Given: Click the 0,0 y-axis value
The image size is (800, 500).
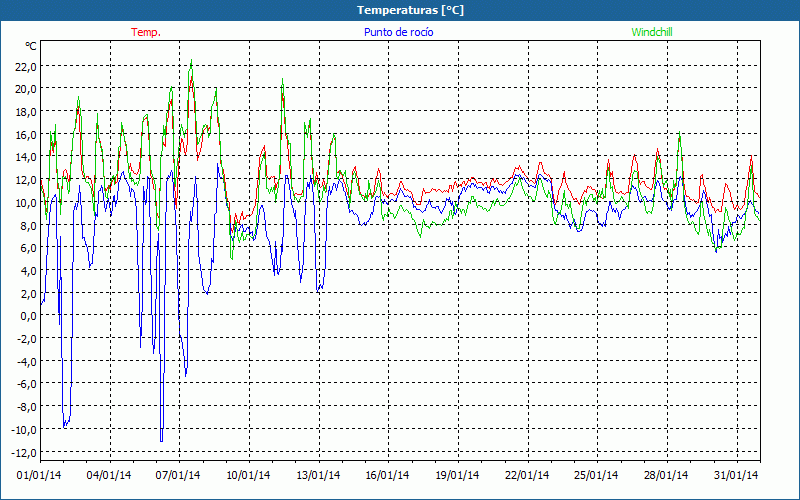Looking at the screenshot, I should pos(29,316).
